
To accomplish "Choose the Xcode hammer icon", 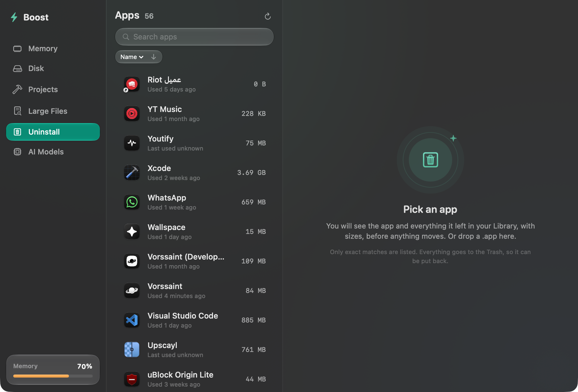I will [132, 173].
